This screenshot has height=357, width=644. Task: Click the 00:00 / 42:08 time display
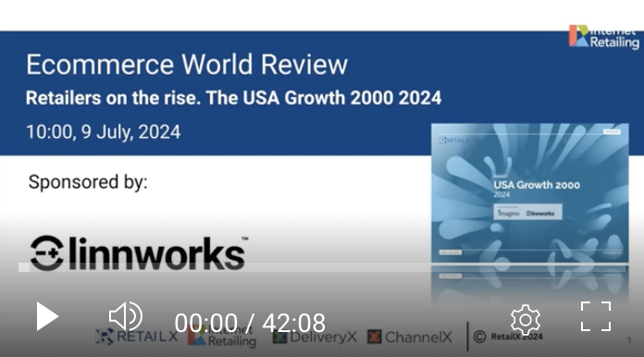[250, 323]
